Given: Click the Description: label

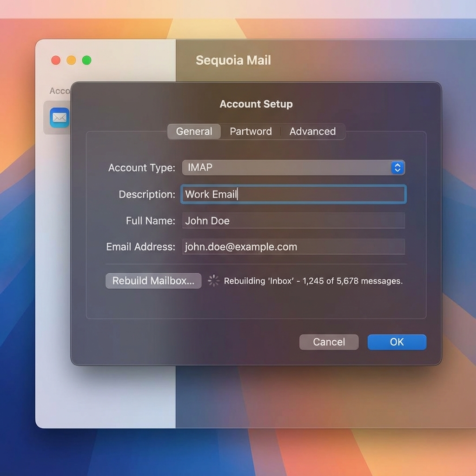Looking at the screenshot, I should [147, 195].
